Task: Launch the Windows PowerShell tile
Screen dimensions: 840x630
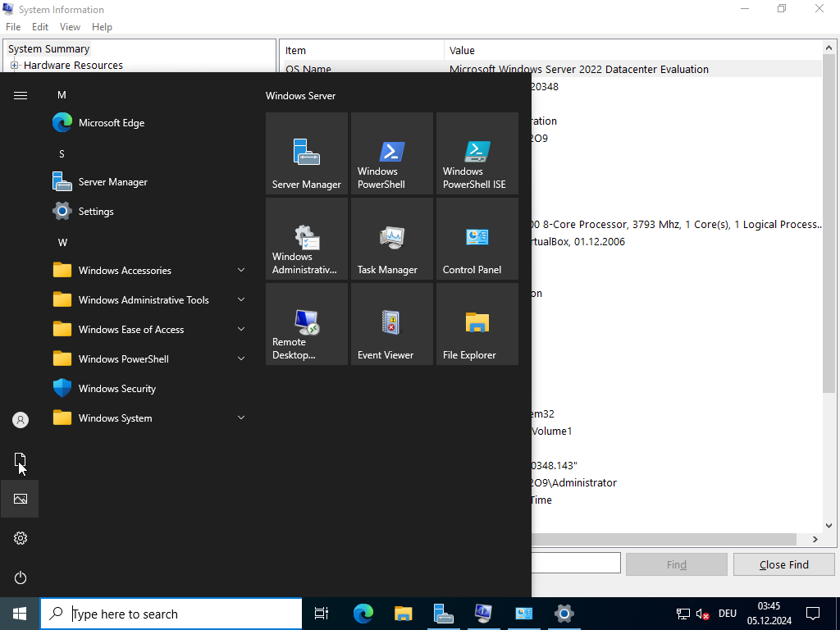Action: click(391, 153)
